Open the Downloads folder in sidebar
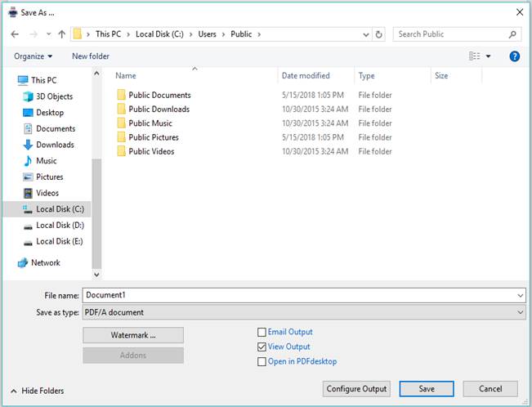This screenshot has width=532, height=407. (55, 145)
